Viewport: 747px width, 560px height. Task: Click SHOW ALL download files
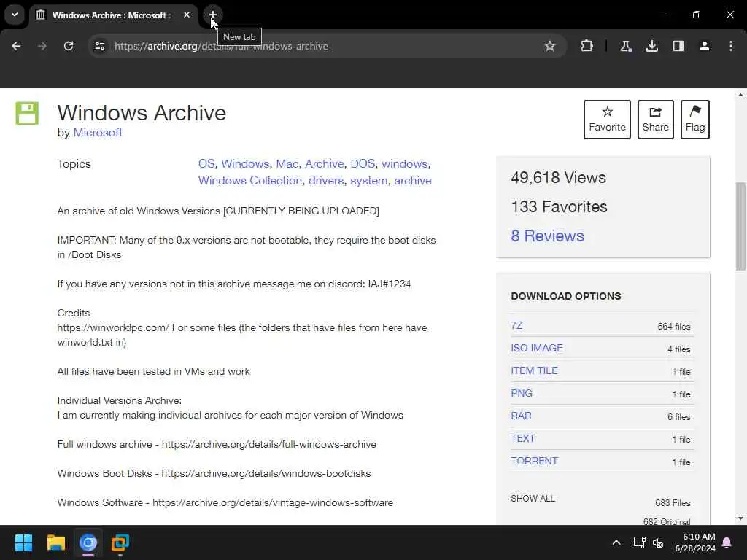tap(533, 499)
